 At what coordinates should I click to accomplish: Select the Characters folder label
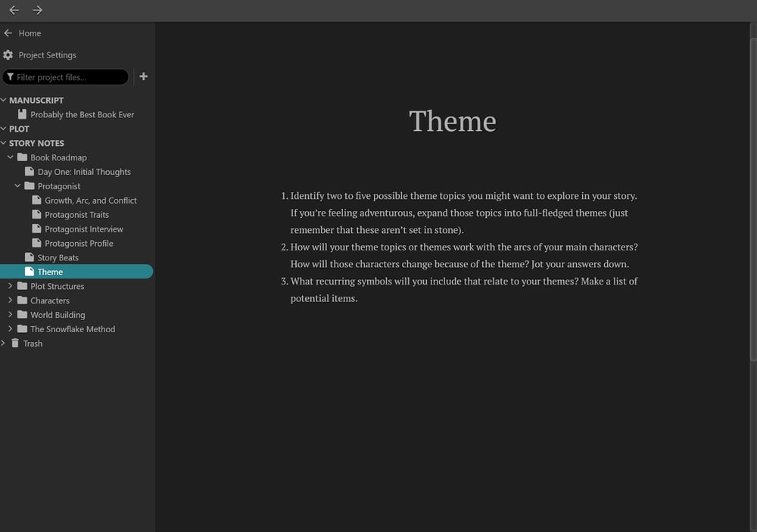point(50,300)
